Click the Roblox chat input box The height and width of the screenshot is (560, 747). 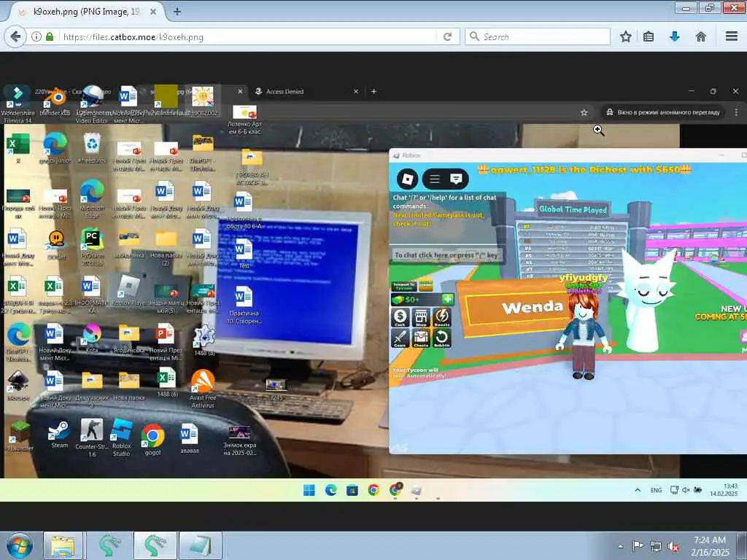coord(446,254)
